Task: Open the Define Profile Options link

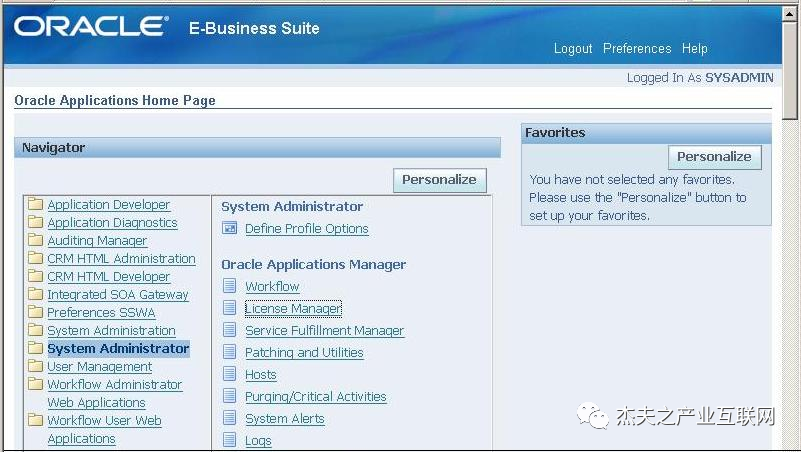Action: pos(307,229)
